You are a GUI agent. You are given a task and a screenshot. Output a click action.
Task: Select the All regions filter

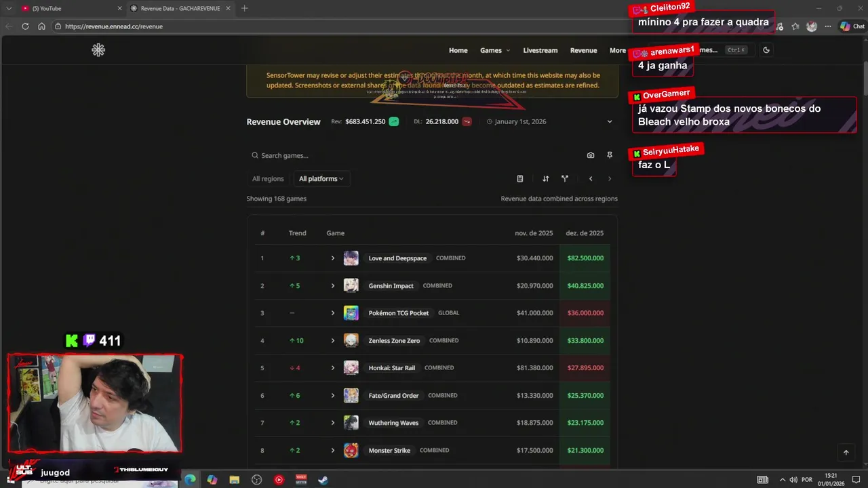pyautogui.click(x=268, y=179)
